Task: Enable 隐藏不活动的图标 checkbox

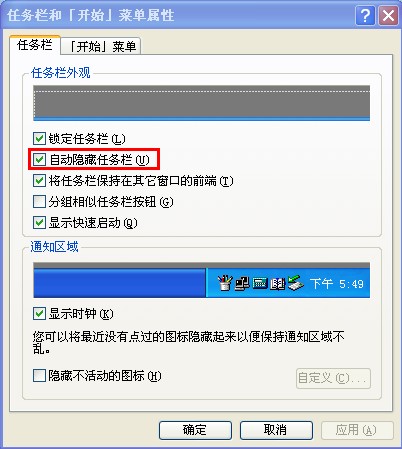Action: tap(39, 376)
